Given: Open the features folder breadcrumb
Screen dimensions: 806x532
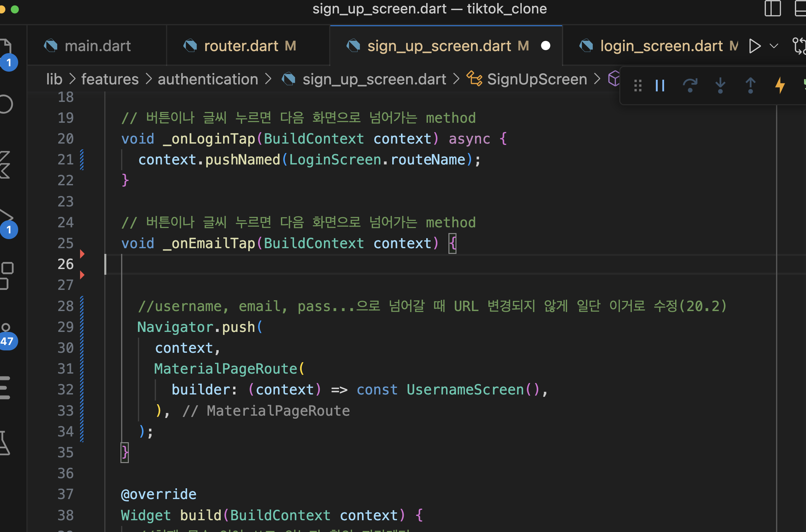Looking at the screenshot, I should [110, 79].
